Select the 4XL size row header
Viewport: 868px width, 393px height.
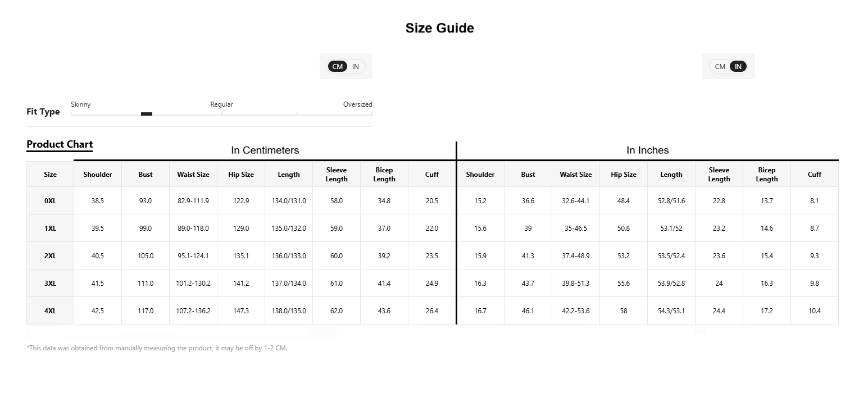click(x=50, y=310)
